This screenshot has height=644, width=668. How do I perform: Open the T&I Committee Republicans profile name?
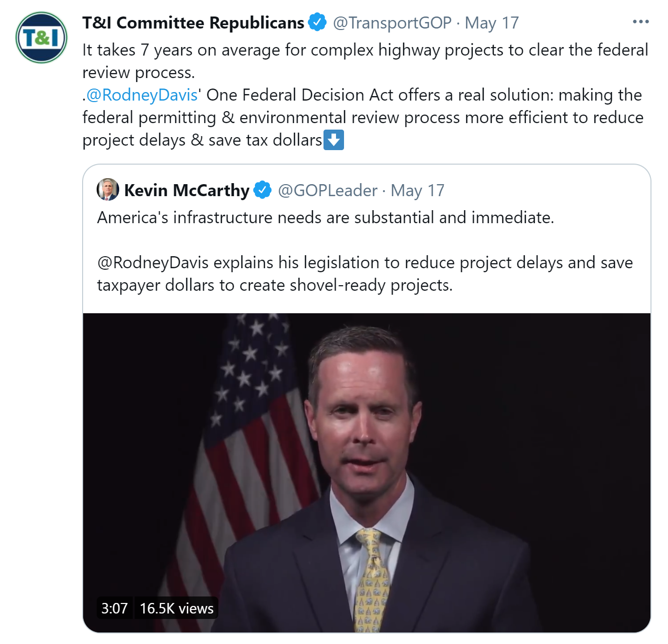pos(193,23)
